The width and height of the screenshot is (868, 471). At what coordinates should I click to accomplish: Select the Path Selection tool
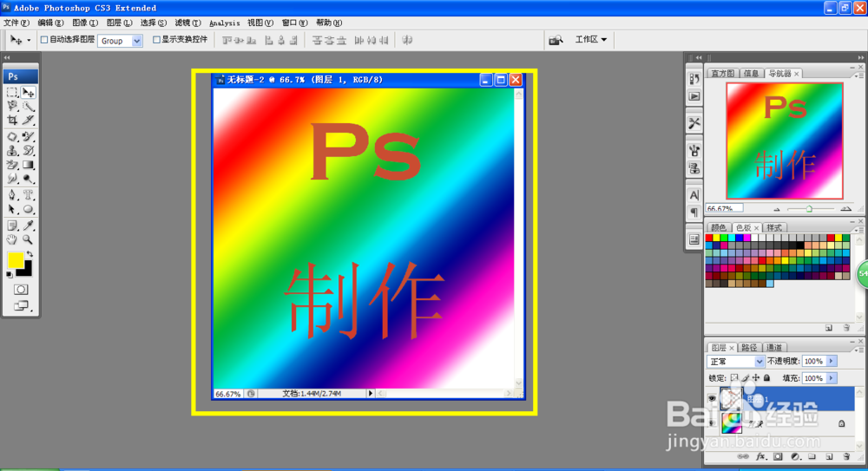[12, 209]
